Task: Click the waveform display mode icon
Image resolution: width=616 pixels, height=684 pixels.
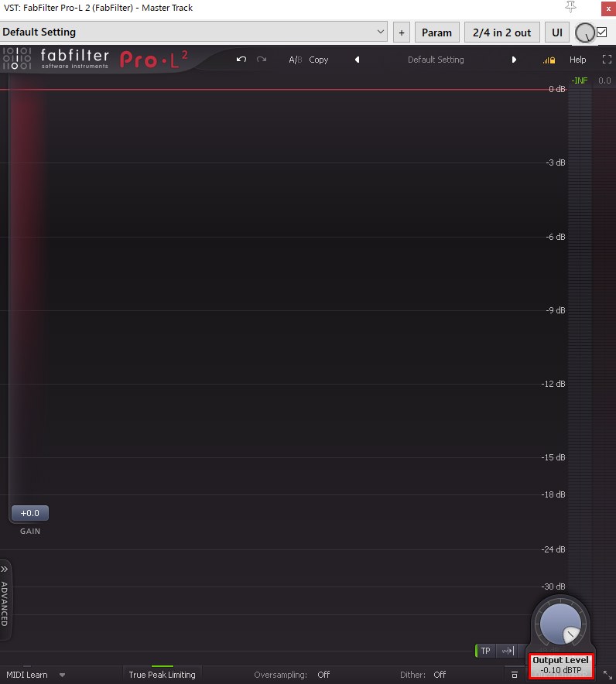Action: [x=508, y=651]
